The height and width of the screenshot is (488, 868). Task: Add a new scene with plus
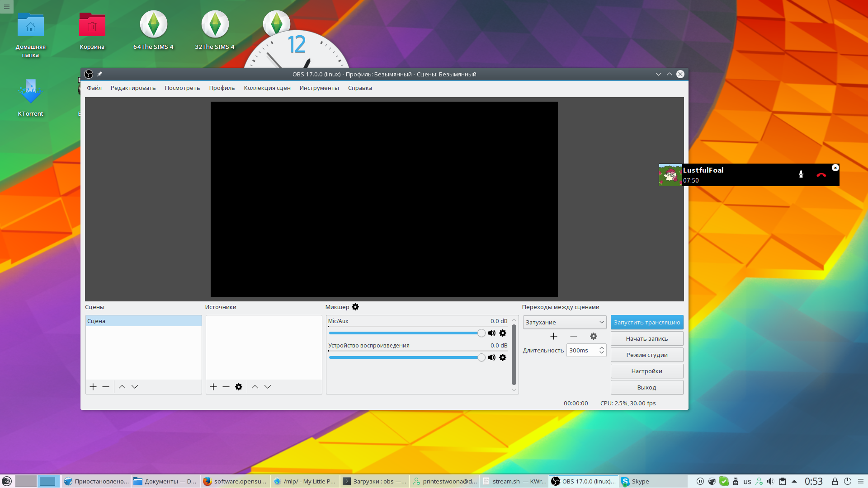93,387
